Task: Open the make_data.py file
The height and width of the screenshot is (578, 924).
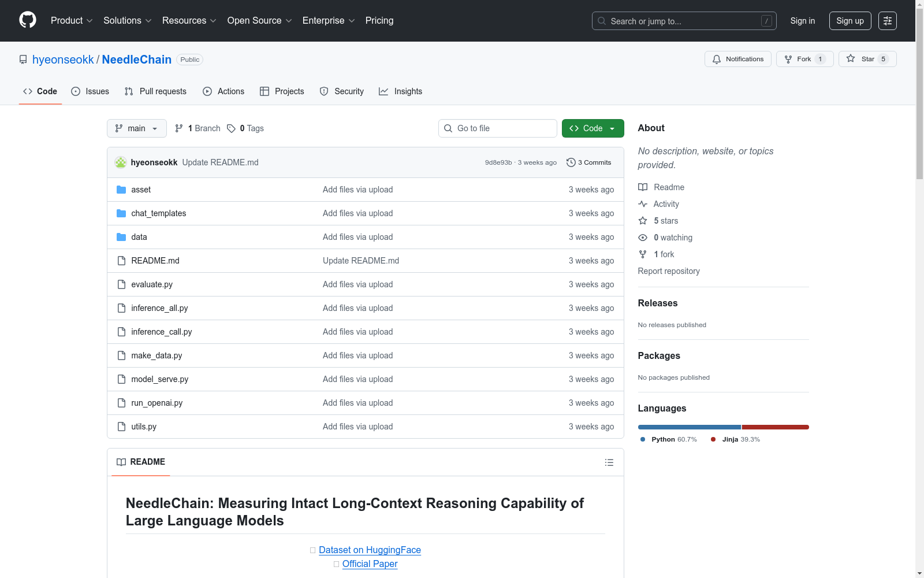Action: 157,355
